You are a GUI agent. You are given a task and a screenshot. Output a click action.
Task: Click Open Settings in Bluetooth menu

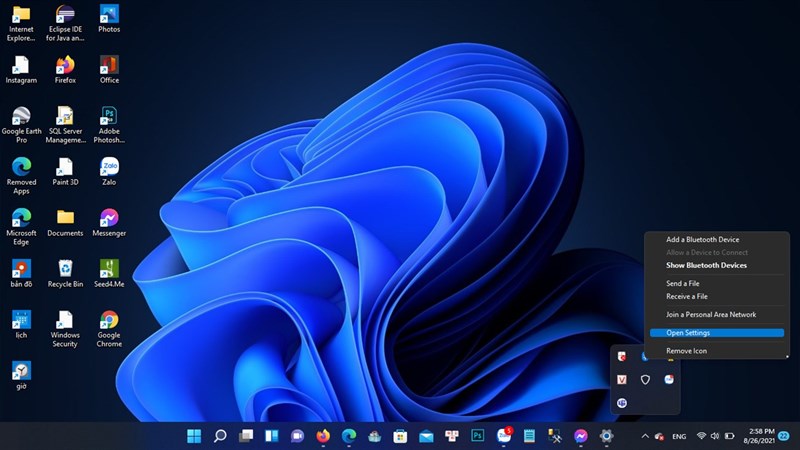(x=688, y=333)
